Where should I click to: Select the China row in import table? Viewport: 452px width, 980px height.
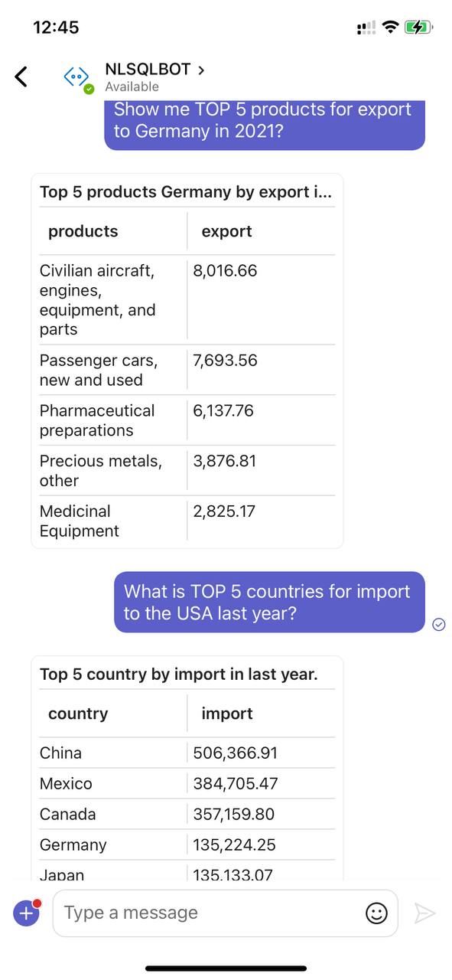[187, 753]
